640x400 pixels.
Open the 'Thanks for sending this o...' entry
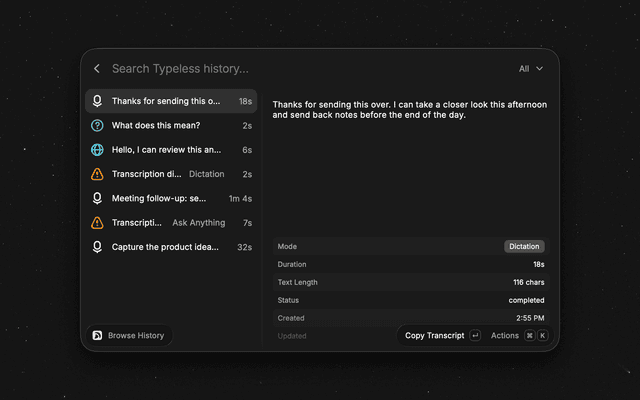click(171, 101)
